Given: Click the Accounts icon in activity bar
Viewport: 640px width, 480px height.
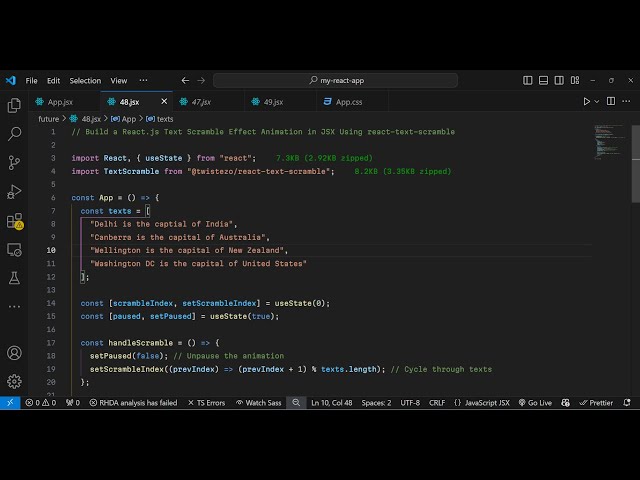Looking at the screenshot, I should 14,353.
